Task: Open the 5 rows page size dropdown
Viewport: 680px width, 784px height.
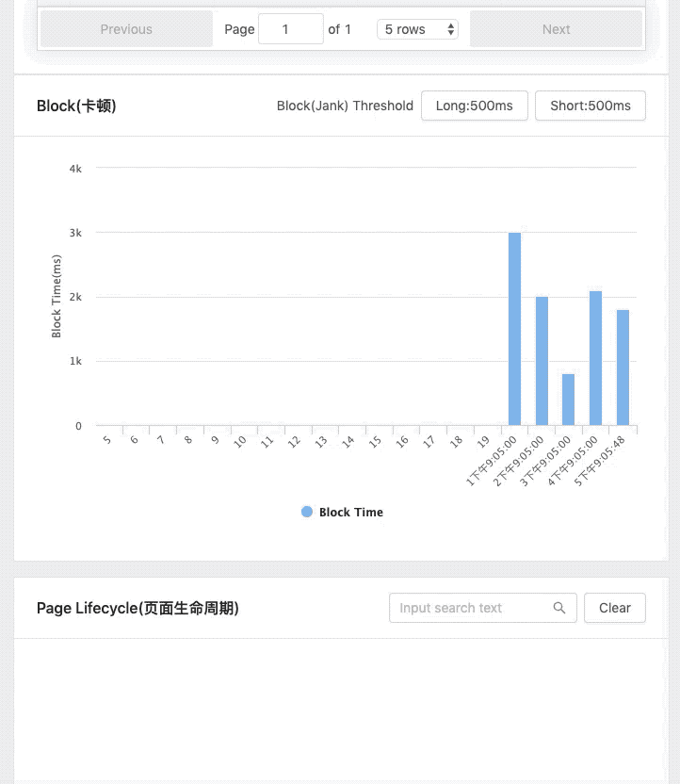Action: tap(418, 29)
